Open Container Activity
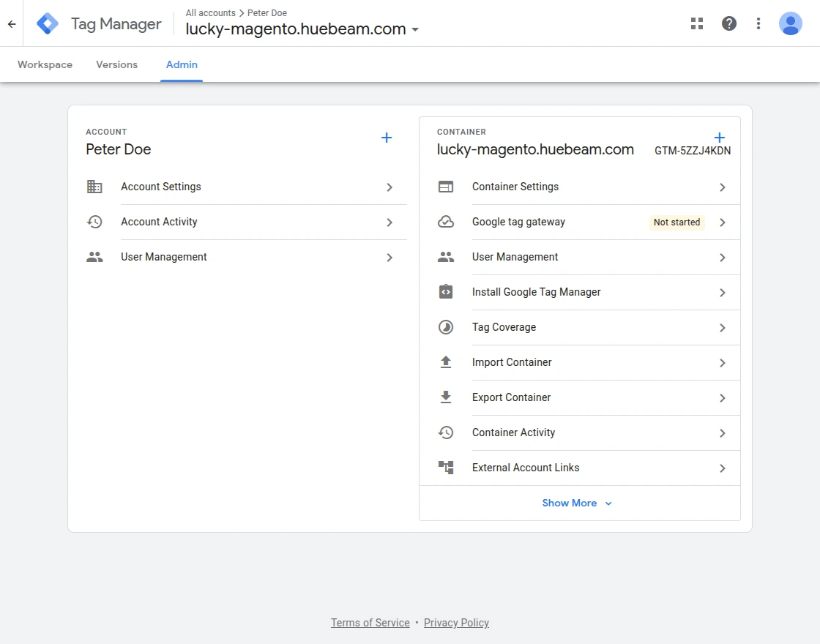Viewport: 820px width, 644px height. pos(579,433)
